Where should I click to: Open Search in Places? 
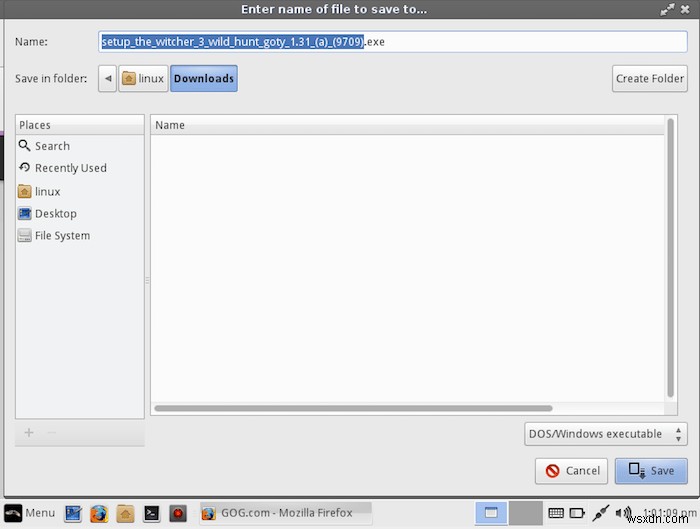click(x=79, y=146)
